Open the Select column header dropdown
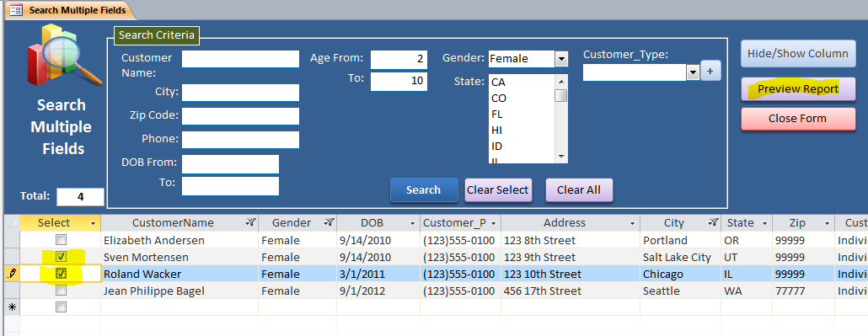 click(93, 224)
